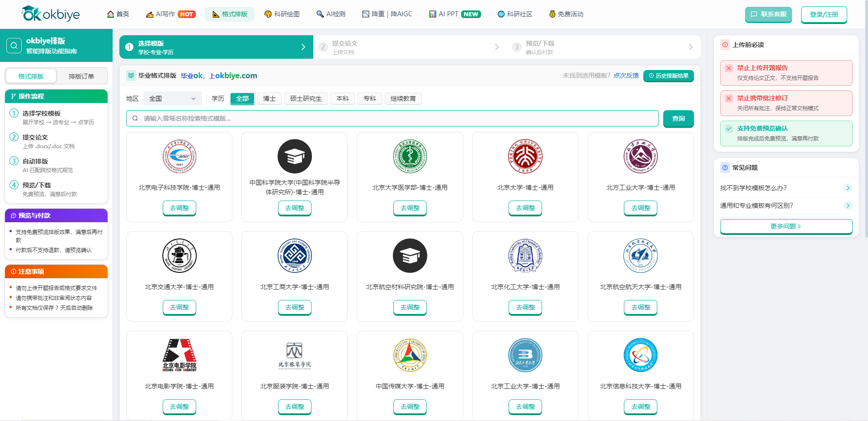Open 历史排版结果 history button

669,76
